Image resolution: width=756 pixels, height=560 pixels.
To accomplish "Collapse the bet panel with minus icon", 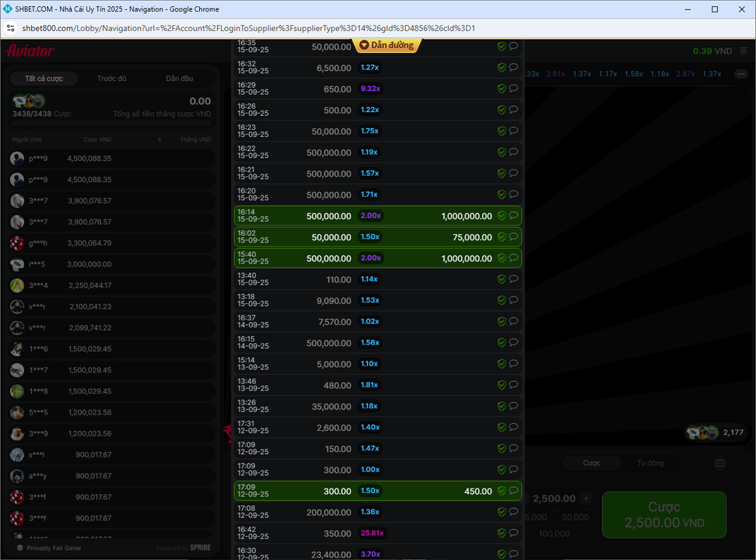I will 719,464.
